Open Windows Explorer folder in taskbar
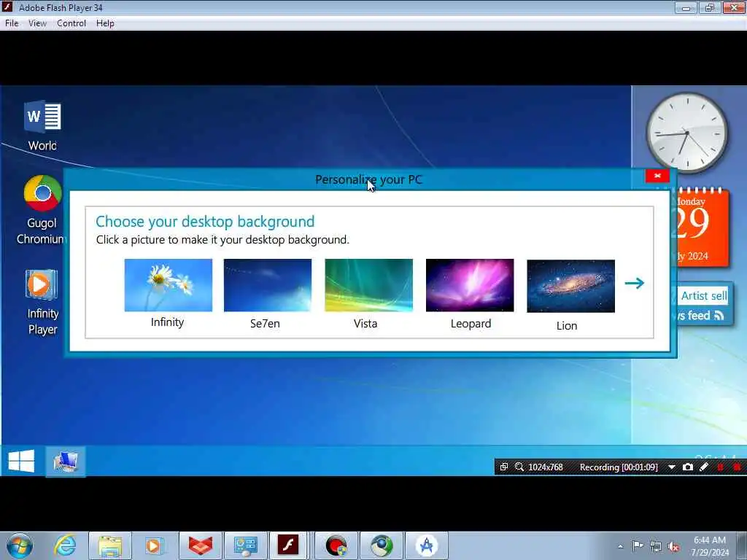 110,545
